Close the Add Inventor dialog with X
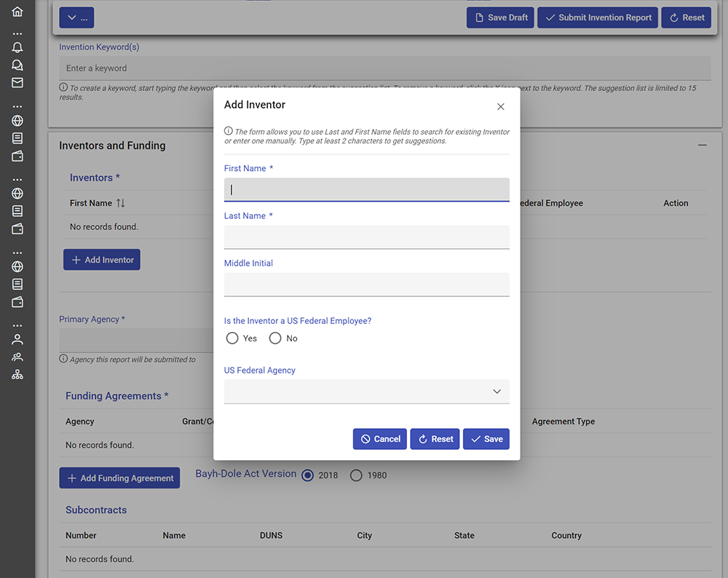 500,106
